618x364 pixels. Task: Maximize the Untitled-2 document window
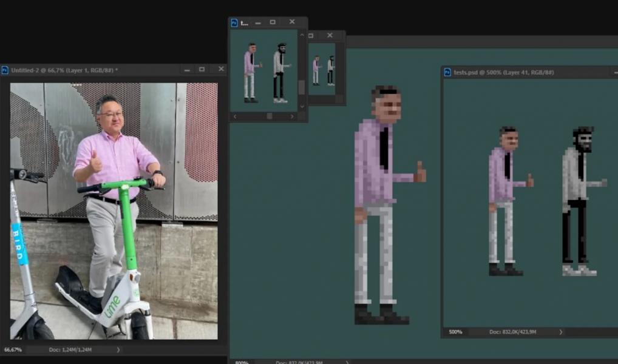click(202, 69)
